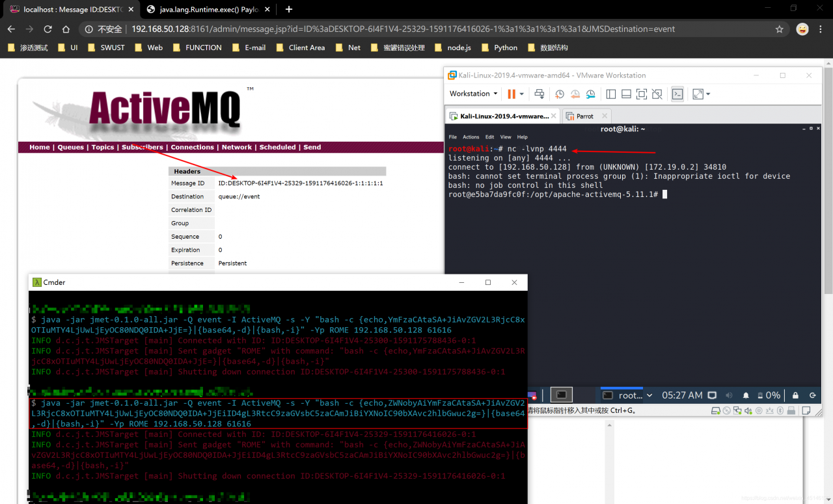
Task: Open Kali clock showing 05:27 AM
Action: coord(682,395)
